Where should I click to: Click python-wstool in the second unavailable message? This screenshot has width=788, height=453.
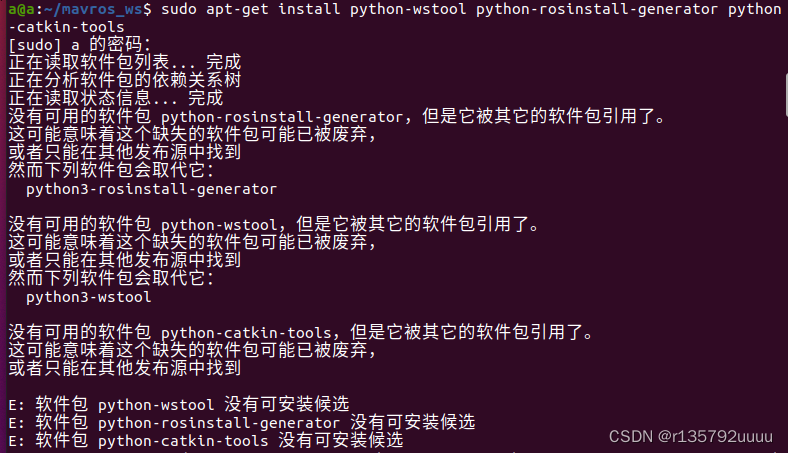click(219, 225)
